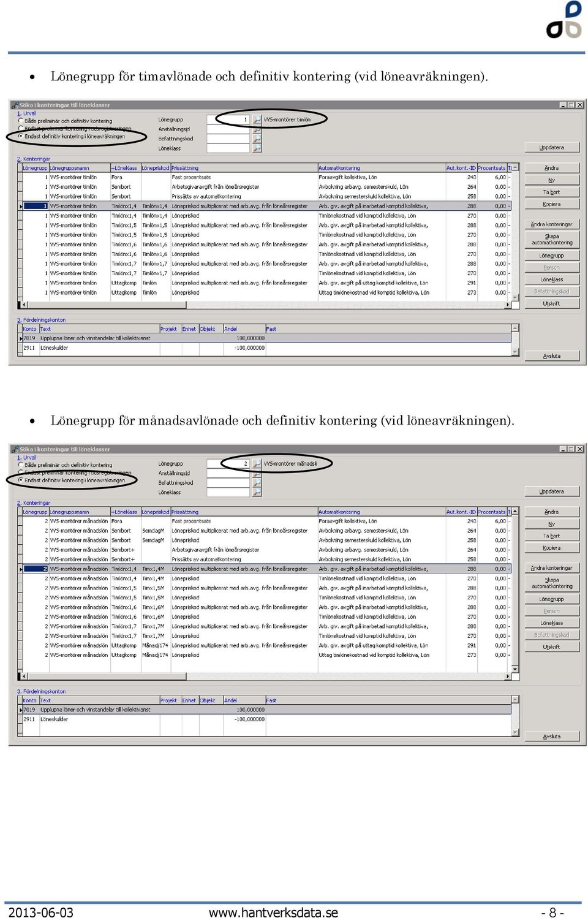Click the Löneklass button in the månadslön window
Image resolution: width=588 pixels, height=918 pixels.
552,623
